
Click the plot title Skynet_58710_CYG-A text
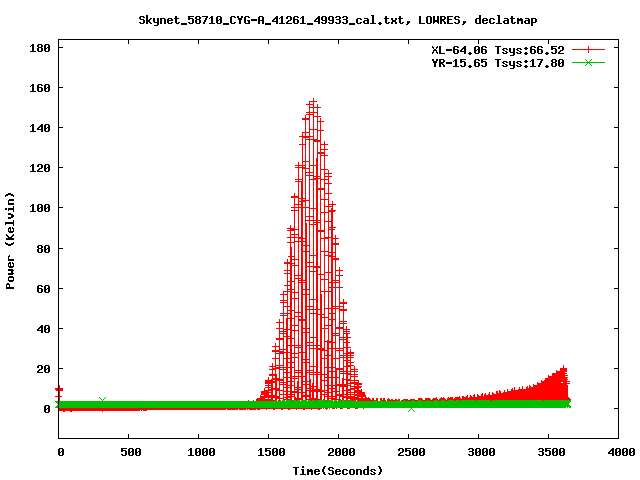click(x=338, y=20)
